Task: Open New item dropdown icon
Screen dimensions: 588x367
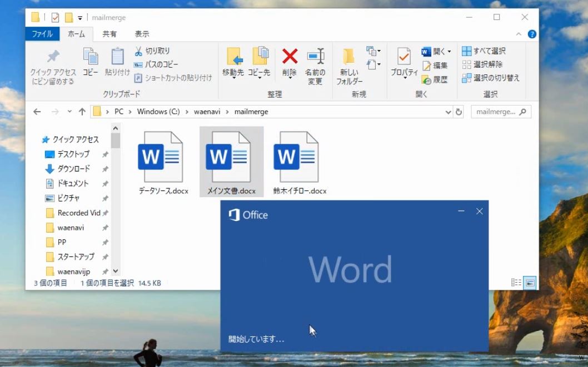Action: click(x=373, y=51)
